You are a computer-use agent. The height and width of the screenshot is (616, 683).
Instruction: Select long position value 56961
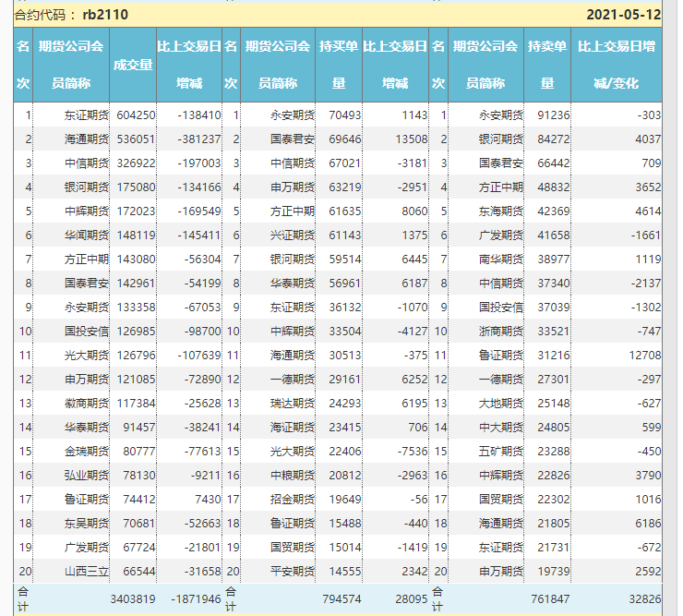coord(345,283)
